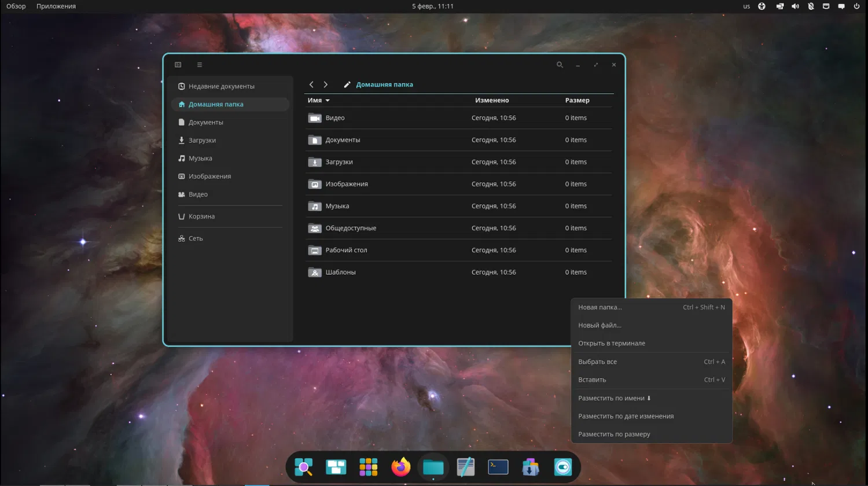868x486 pixels.
Task: Sort files by the Изменено column
Action: point(492,101)
